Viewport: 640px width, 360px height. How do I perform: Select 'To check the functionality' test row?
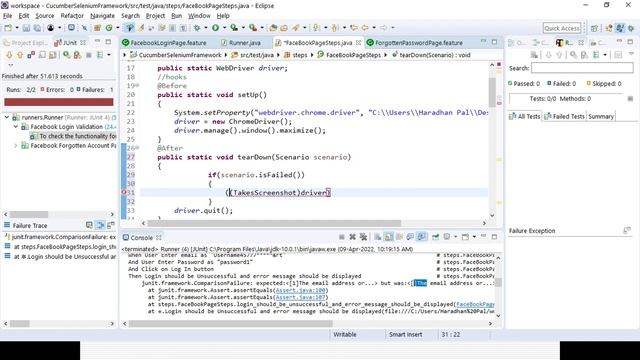pos(73,136)
